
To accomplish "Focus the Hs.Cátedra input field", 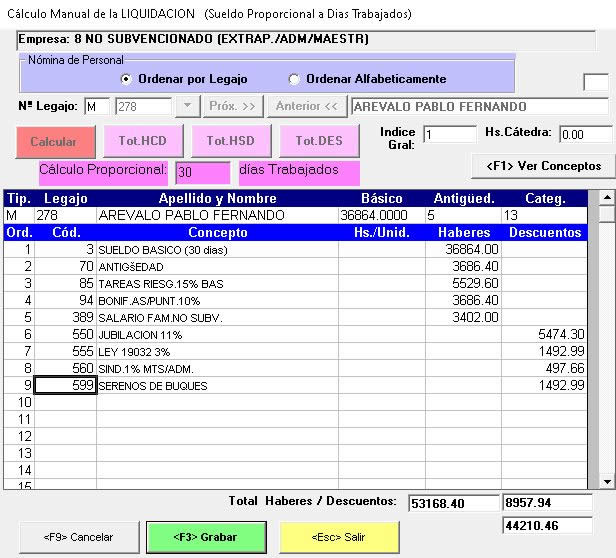I will tap(585, 134).
